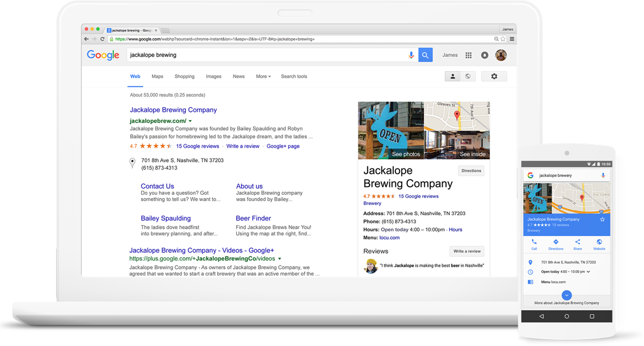Open the More dropdown in search tabs
Viewport: 644px width, 346px height.
(x=263, y=76)
